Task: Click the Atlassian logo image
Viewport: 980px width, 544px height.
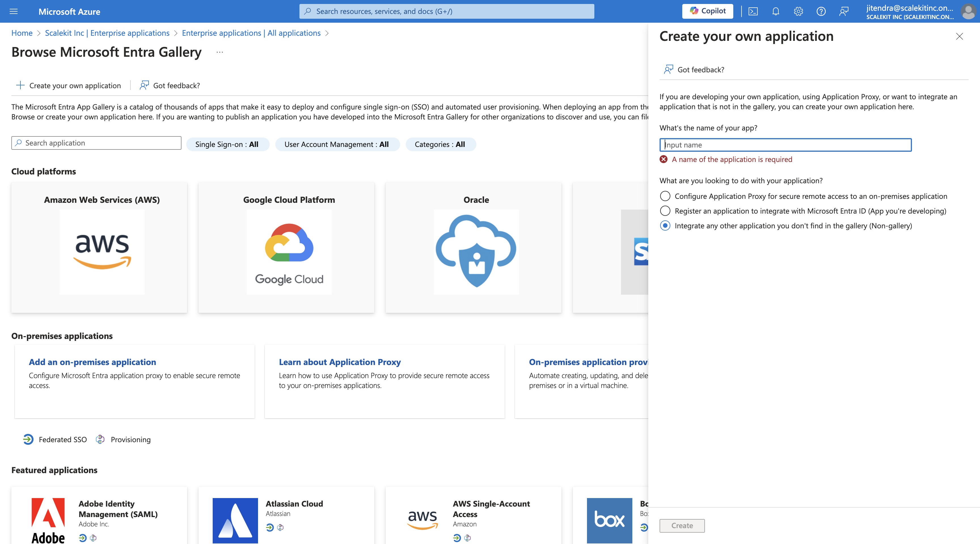Action: point(235,520)
